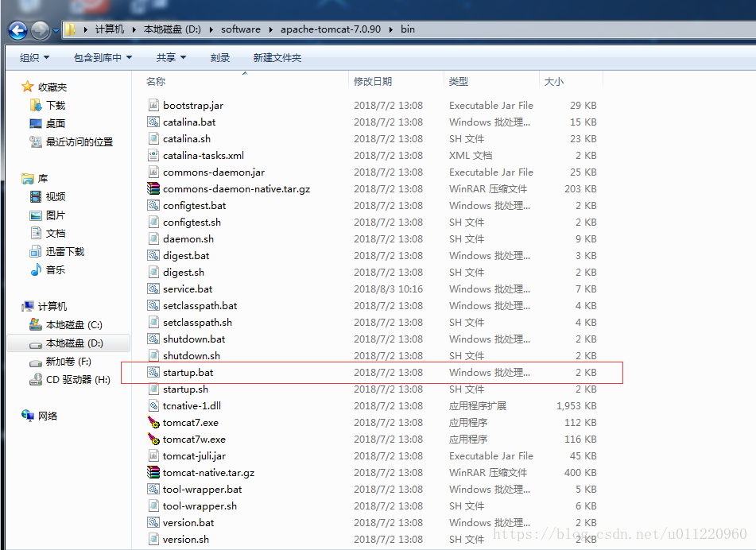Click the 音乐 music note icon
The width and height of the screenshot is (756, 550).
click(36, 270)
